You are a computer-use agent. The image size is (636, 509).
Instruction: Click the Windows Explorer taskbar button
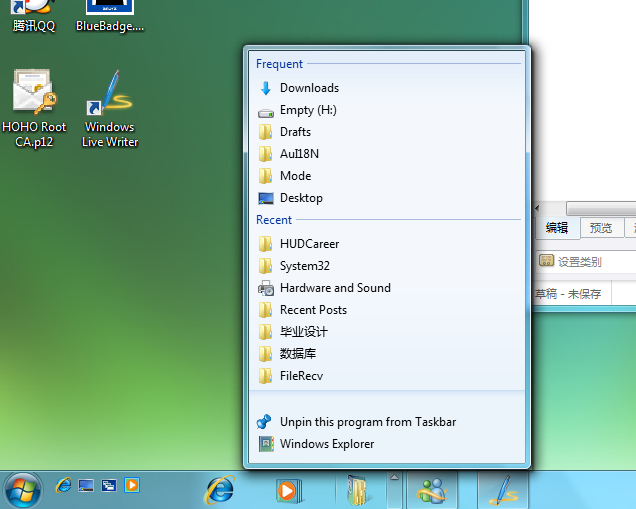[x=357, y=490]
